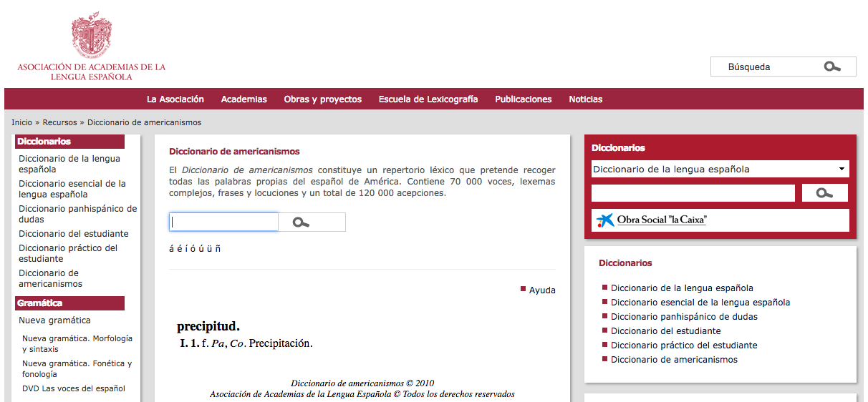868x402 pixels.
Task: Click the red panel search magnifier button
Action: [x=824, y=193]
